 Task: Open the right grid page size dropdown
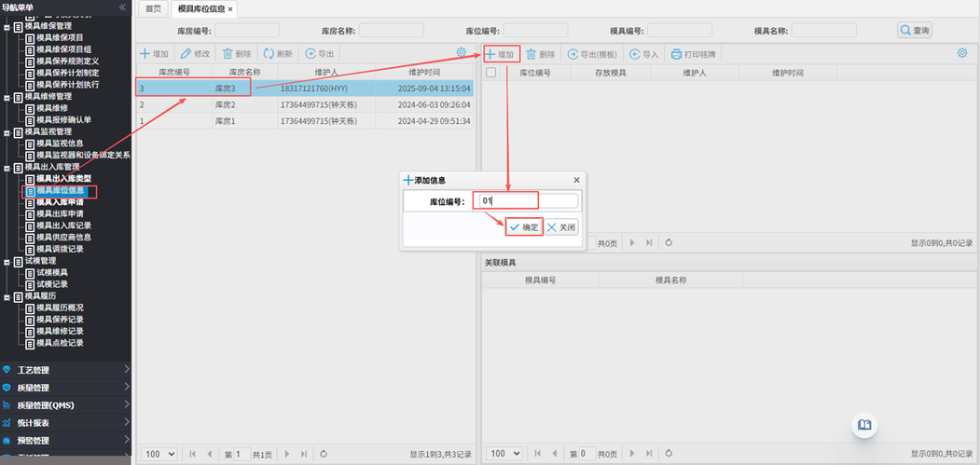(x=504, y=454)
